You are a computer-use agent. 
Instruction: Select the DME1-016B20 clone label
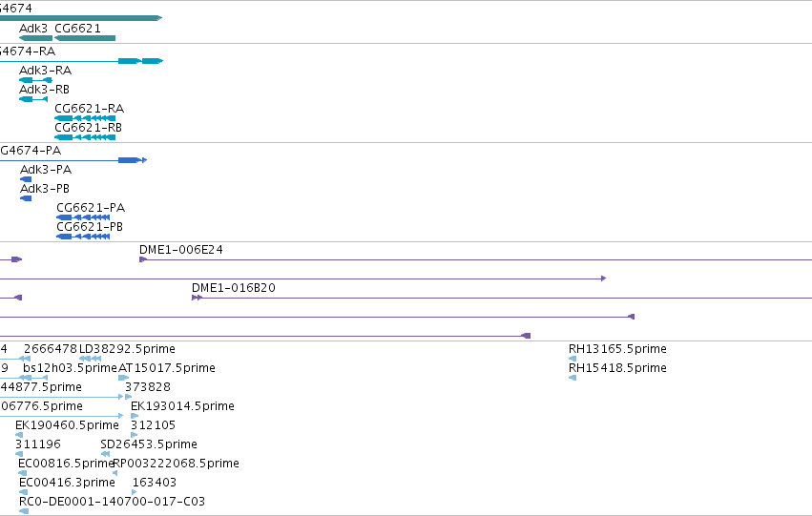[234, 288]
